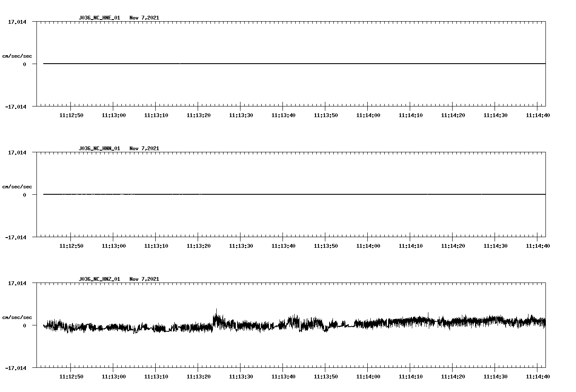Click 11:14:20 time label on HNE plot

(x=453, y=115)
